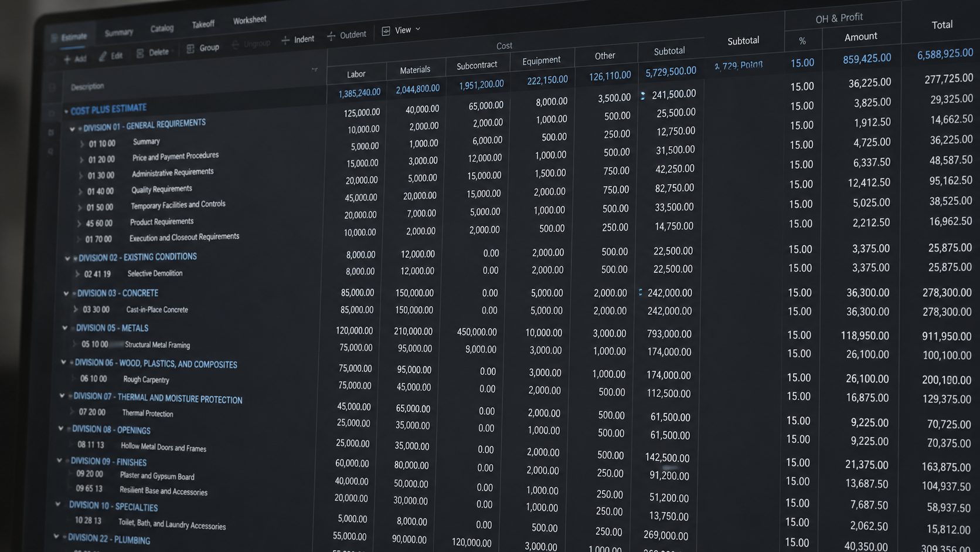Viewport: 980px width, 552px height.
Task: Click the total value 6,588,925.00
Action: pos(945,54)
